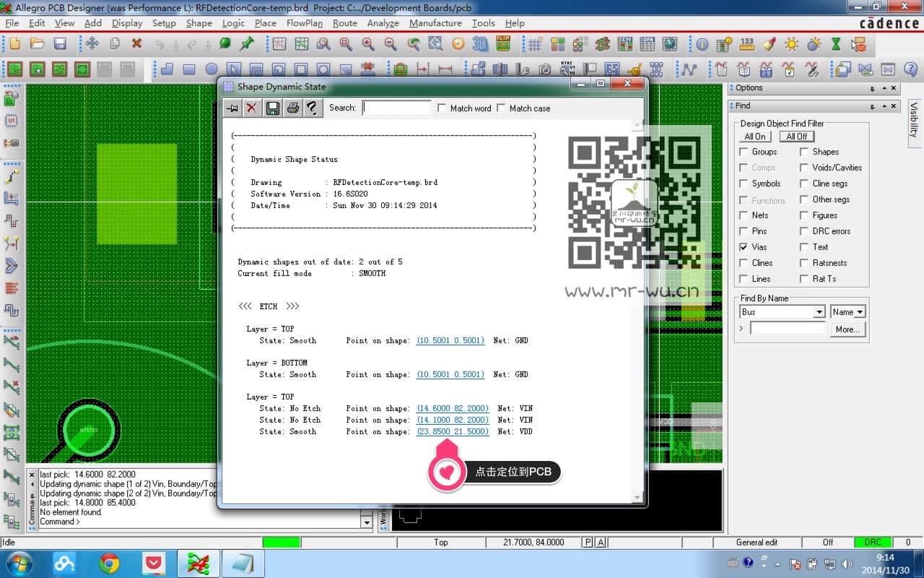Click the Find By Name text field
This screenshot has width=924, height=578.
(x=788, y=329)
